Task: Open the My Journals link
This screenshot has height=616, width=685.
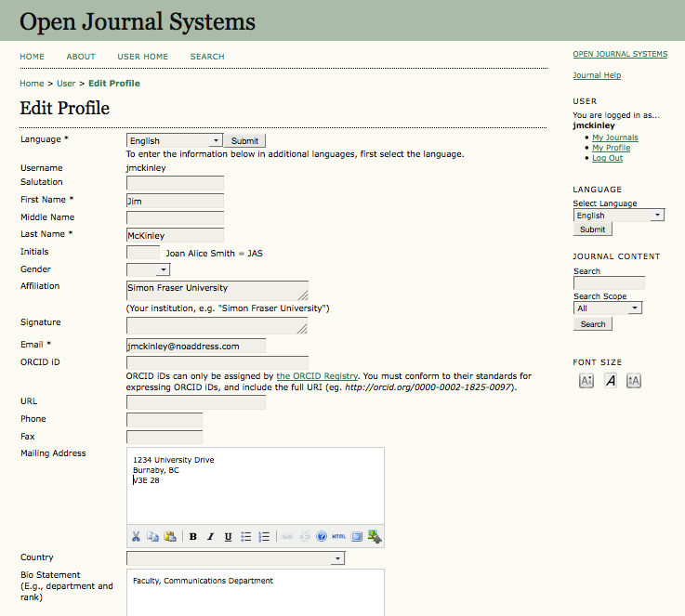Action: click(615, 138)
